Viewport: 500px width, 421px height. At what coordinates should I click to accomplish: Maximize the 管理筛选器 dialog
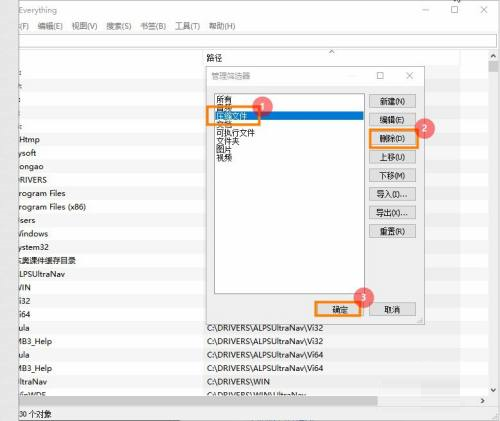point(380,76)
